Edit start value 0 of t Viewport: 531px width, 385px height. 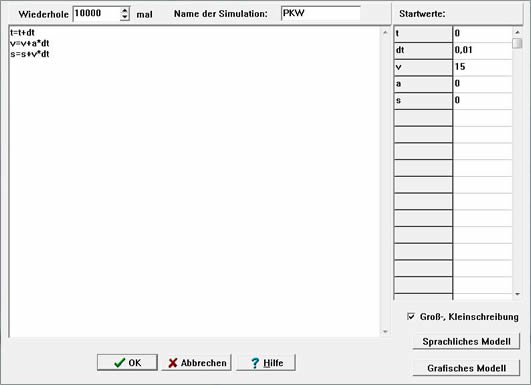(x=483, y=34)
